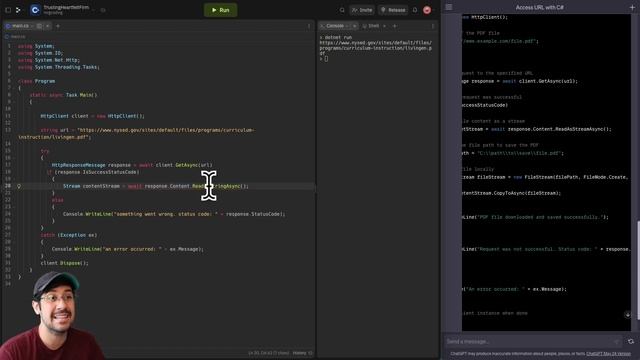This screenshot has height=360, width=640.
Task: Open the red user avatar menu
Action: point(427,10)
